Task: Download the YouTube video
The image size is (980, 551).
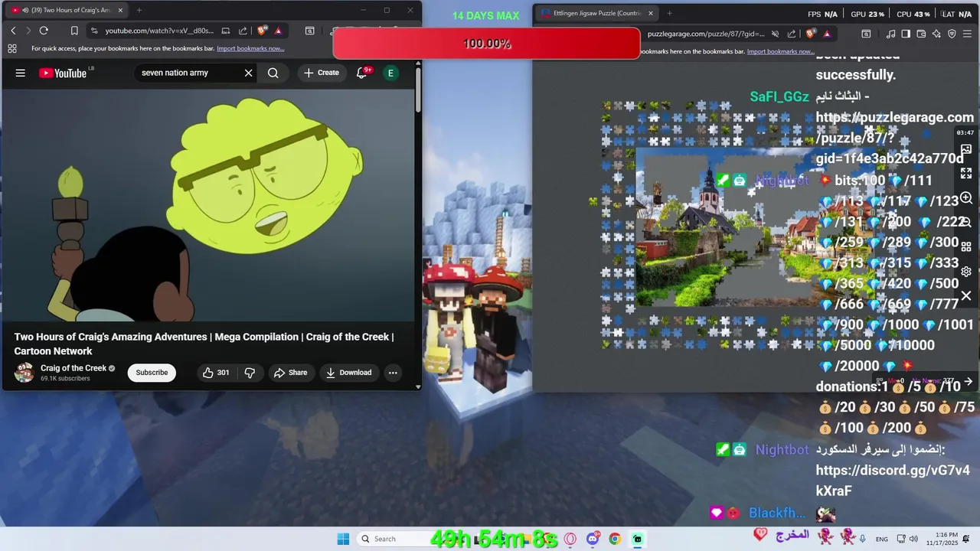Action: coord(348,373)
